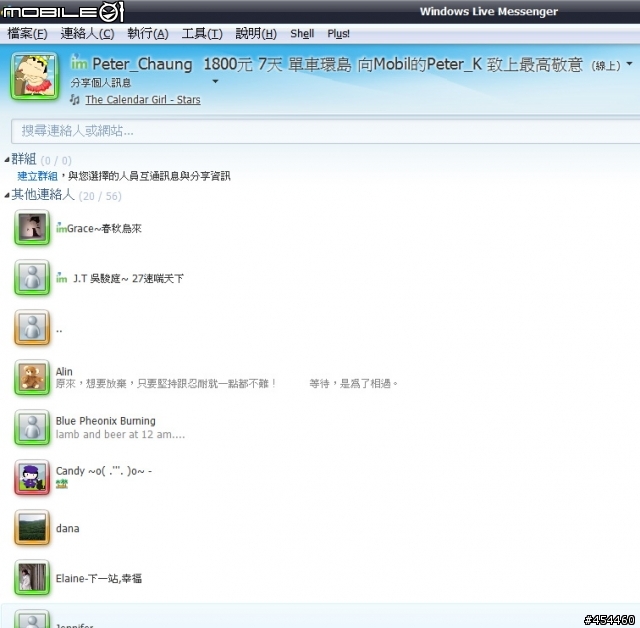Click the music note icon
This screenshot has width=640, height=628.
click(x=74, y=100)
